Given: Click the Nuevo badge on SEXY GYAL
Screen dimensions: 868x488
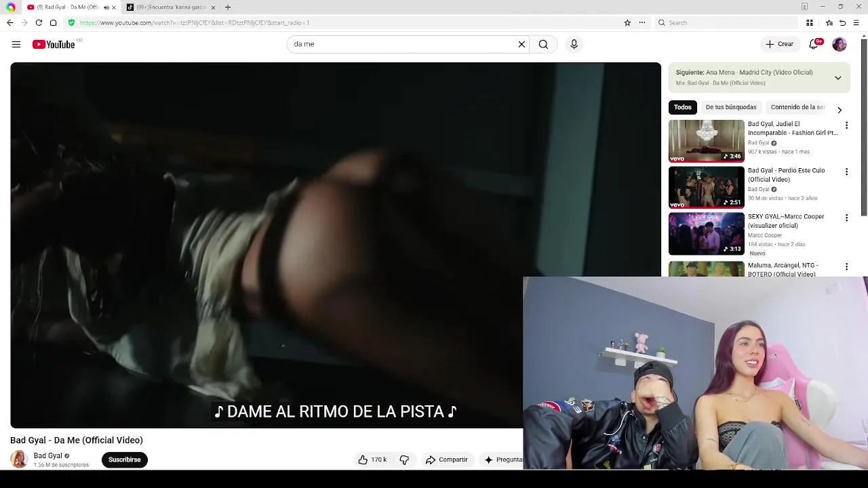Looking at the screenshot, I should [757, 253].
